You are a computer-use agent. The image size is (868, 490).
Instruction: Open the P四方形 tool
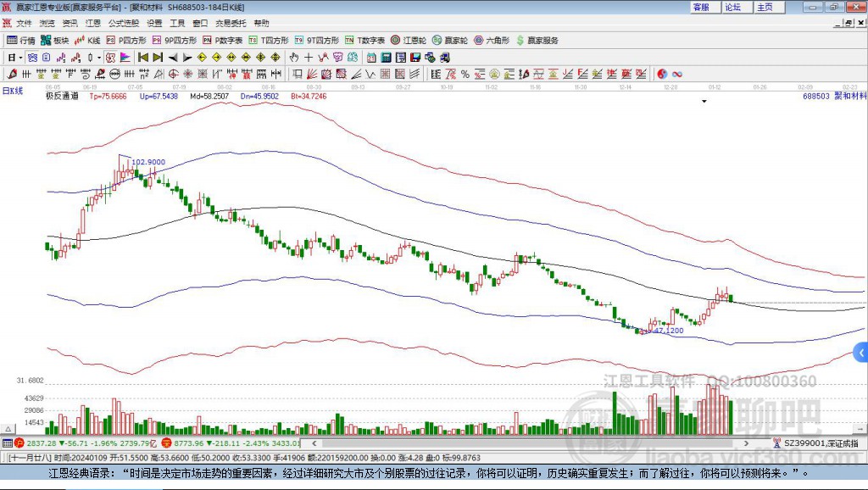(126, 41)
